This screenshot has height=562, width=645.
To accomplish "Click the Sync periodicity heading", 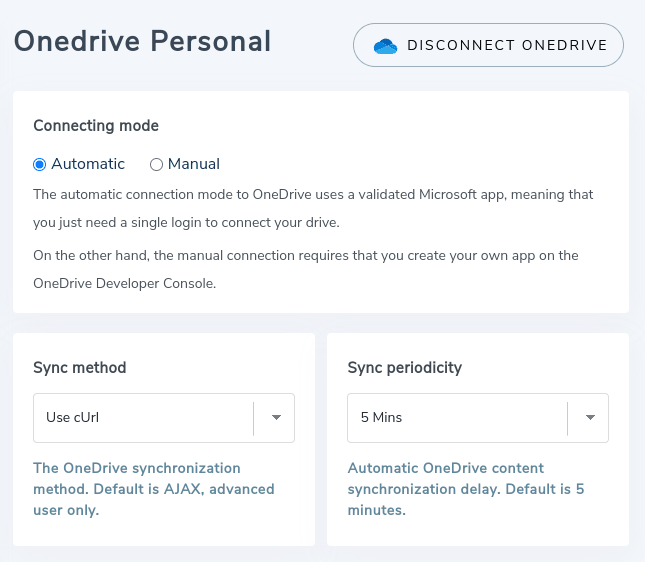I will [405, 367].
